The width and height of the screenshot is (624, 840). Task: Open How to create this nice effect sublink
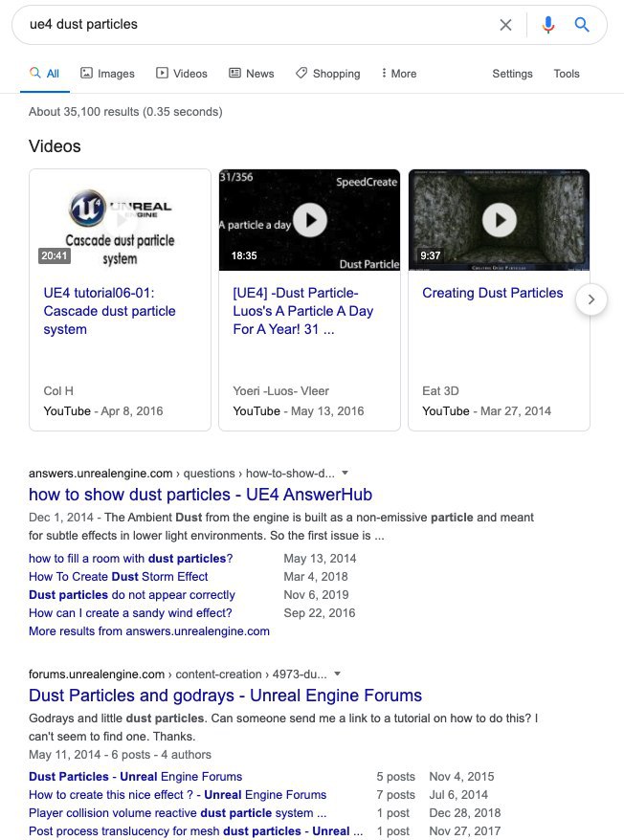pyautogui.click(x=177, y=794)
